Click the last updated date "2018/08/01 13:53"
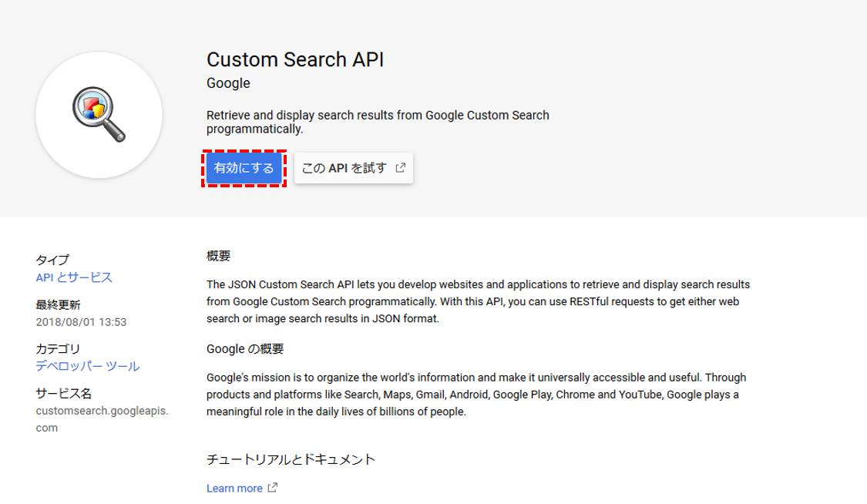The width and height of the screenshot is (867, 504). pyautogui.click(x=81, y=320)
